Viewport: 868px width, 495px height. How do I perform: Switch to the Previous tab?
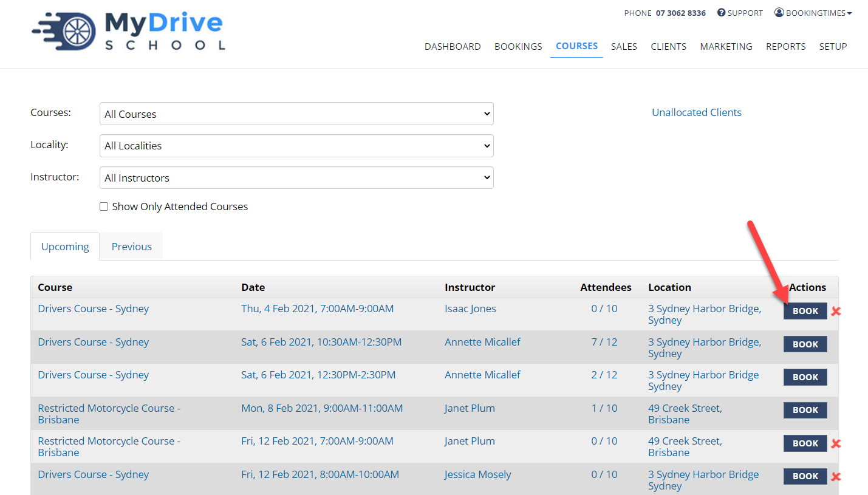[132, 247]
